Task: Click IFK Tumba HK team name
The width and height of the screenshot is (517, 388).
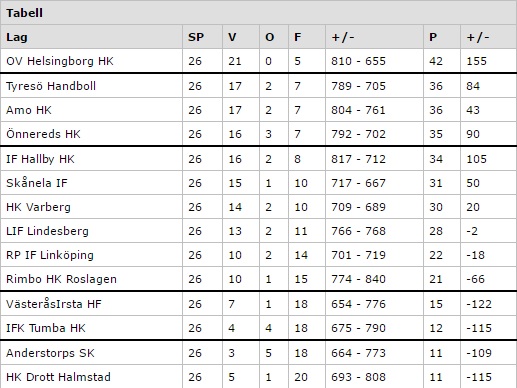Action: [46, 328]
